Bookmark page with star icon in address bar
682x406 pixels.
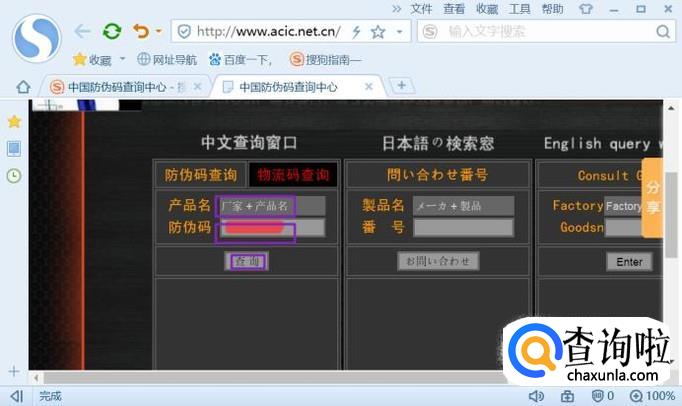pos(378,31)
